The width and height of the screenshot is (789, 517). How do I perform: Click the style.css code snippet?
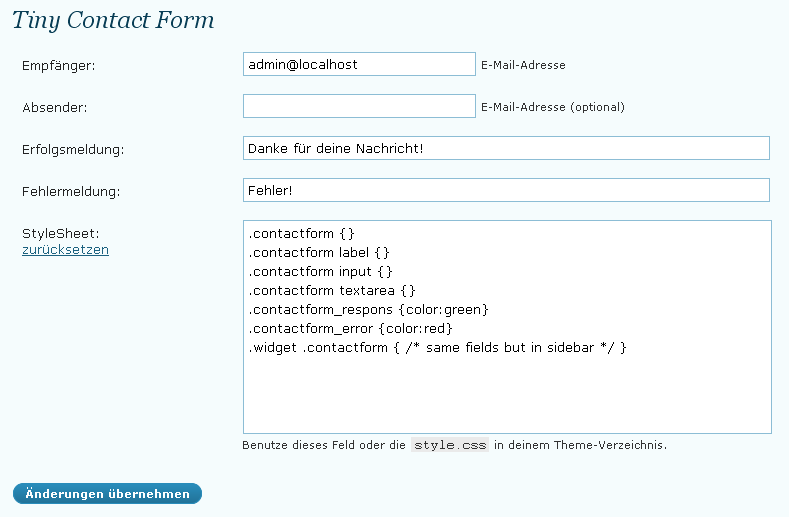[x=450, y=445]
